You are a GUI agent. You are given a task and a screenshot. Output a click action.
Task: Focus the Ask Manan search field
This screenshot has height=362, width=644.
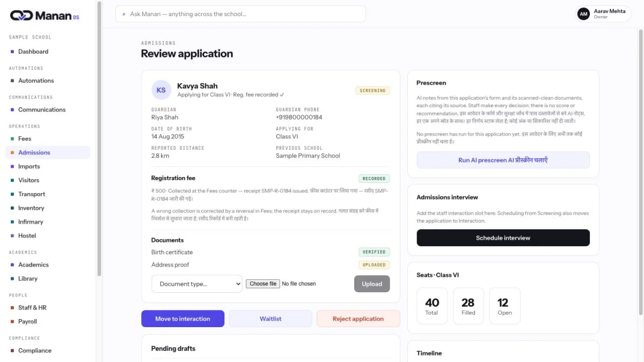(240, 14)
